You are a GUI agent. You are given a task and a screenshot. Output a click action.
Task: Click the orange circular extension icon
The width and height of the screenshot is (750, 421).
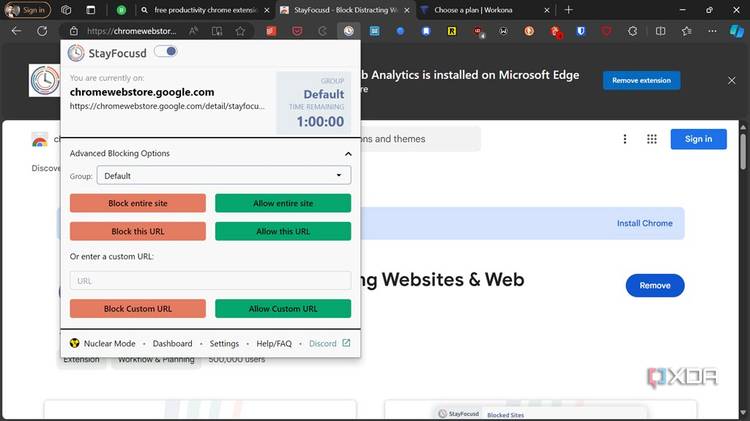[x=529, y=31]
